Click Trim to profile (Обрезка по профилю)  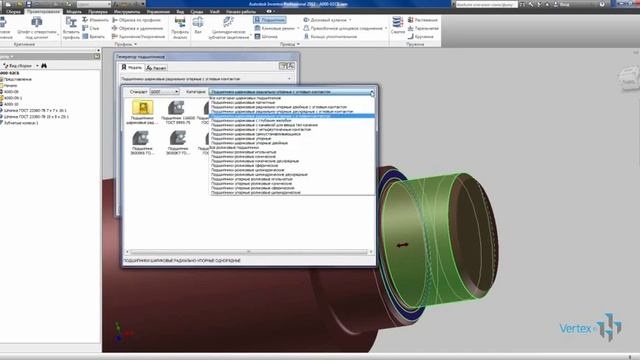pyautogui.click(x=137, y=20)
